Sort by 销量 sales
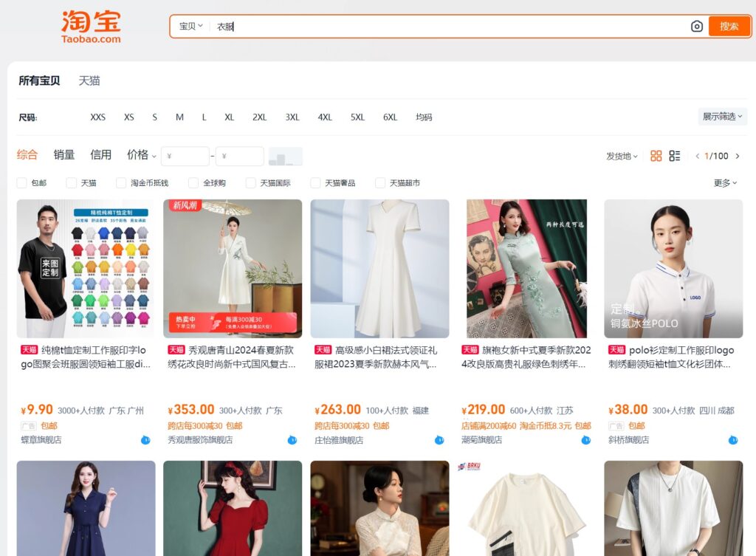 64,155
